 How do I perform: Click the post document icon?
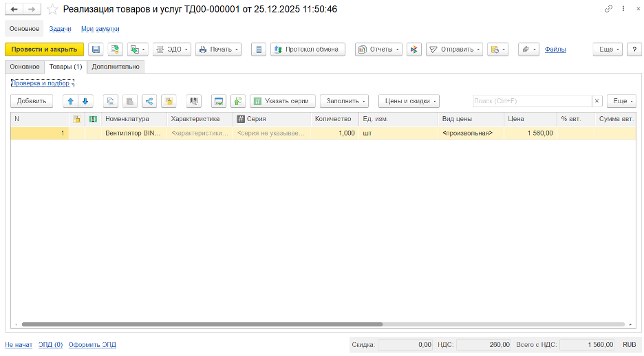115,49
